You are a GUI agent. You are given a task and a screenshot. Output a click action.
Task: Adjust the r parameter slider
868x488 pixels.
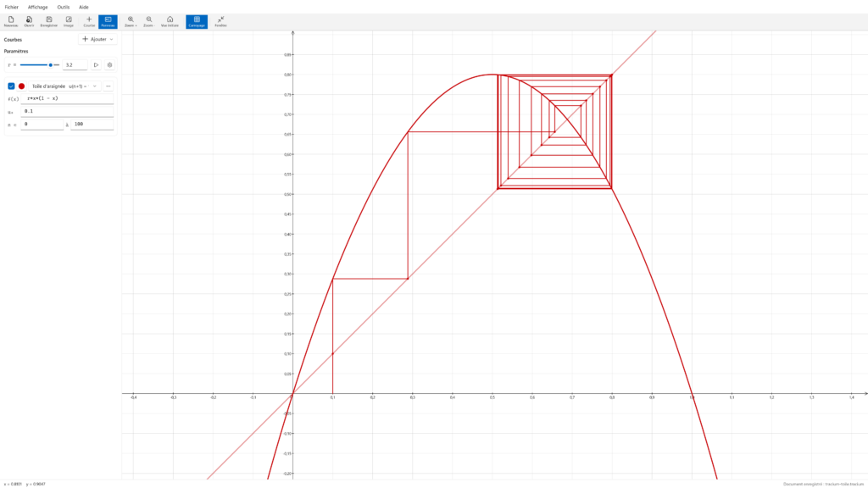point(39,64)
